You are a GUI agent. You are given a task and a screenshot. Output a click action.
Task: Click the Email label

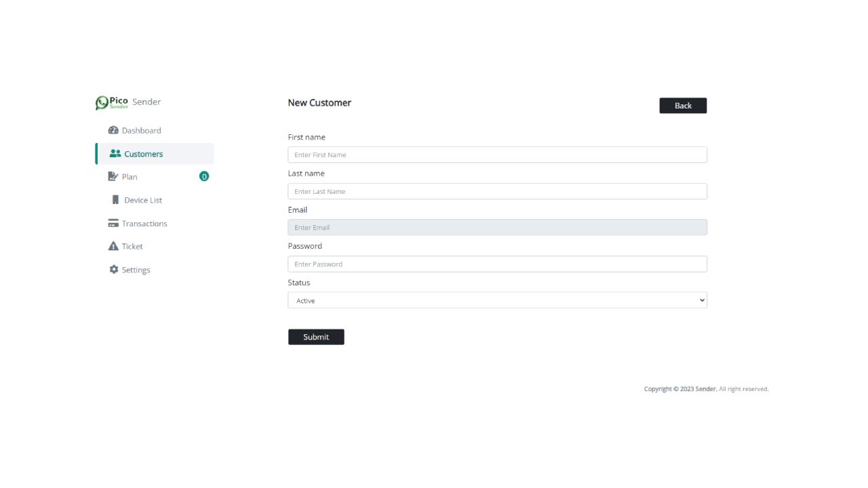pyautogui.click(x=298, y=210)
